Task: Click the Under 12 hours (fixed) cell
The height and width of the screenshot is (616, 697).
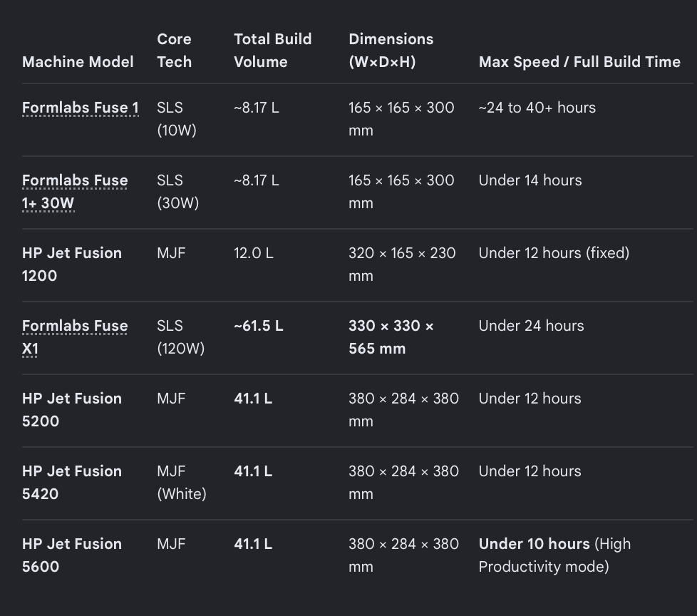Action: point(554,253)
